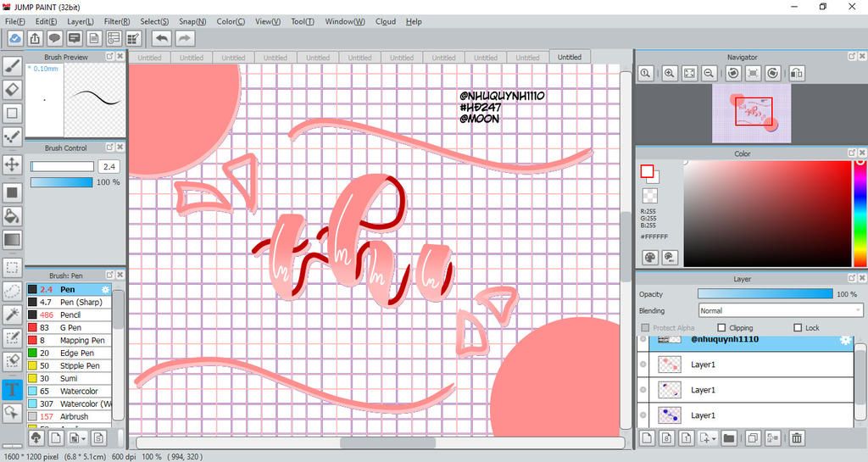
Task: Select the Select Pen tool
Action: 12,338
